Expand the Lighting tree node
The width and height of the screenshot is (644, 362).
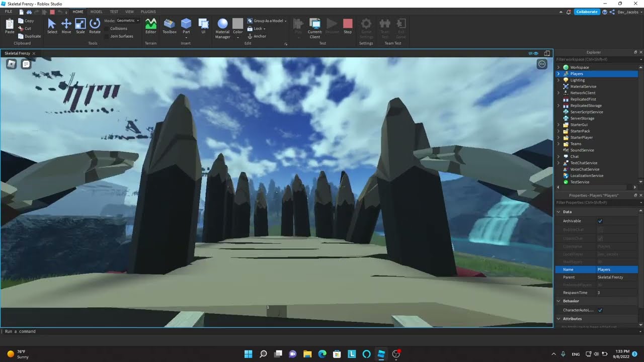(x=558, y=80)
